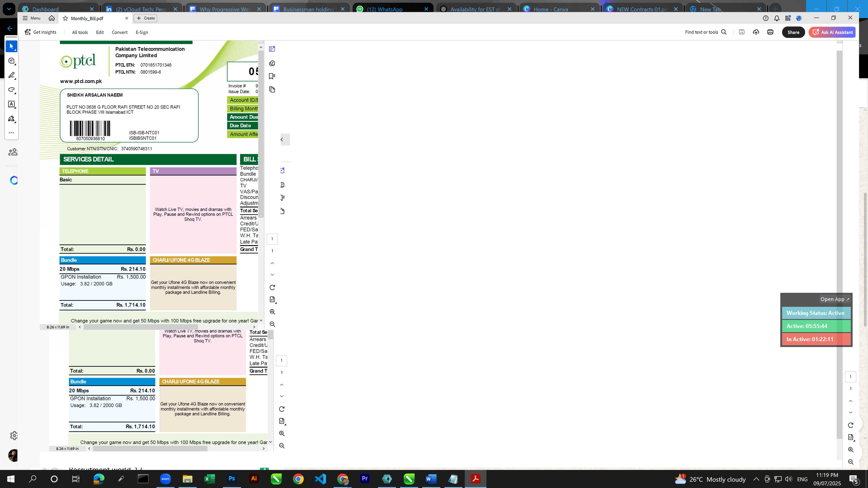Viewport: 868px width, 488px height.
Task: Click the user avatar at bottom left
Action: [x=13, y=456]
